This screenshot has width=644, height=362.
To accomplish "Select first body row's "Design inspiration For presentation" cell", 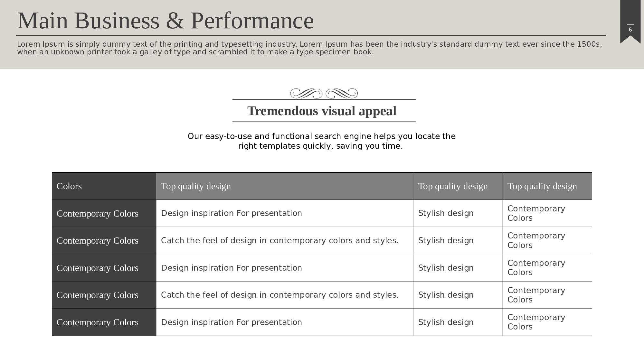I will pos(284,213).
